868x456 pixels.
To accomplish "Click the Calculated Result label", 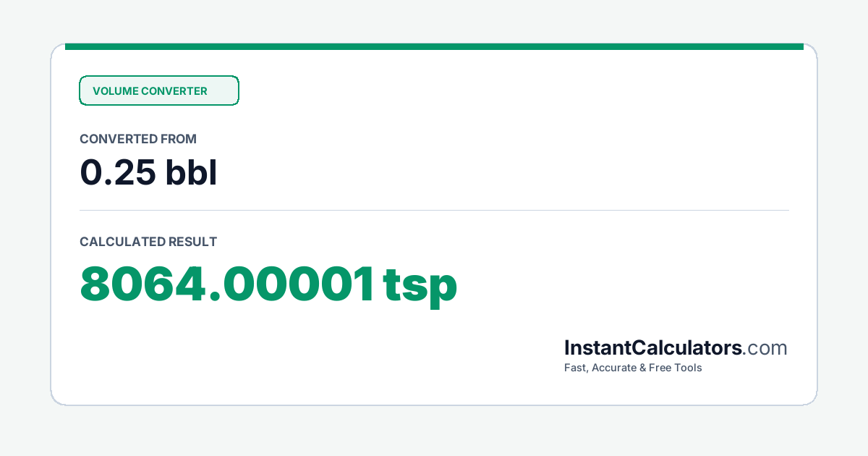I will (148, 242).
